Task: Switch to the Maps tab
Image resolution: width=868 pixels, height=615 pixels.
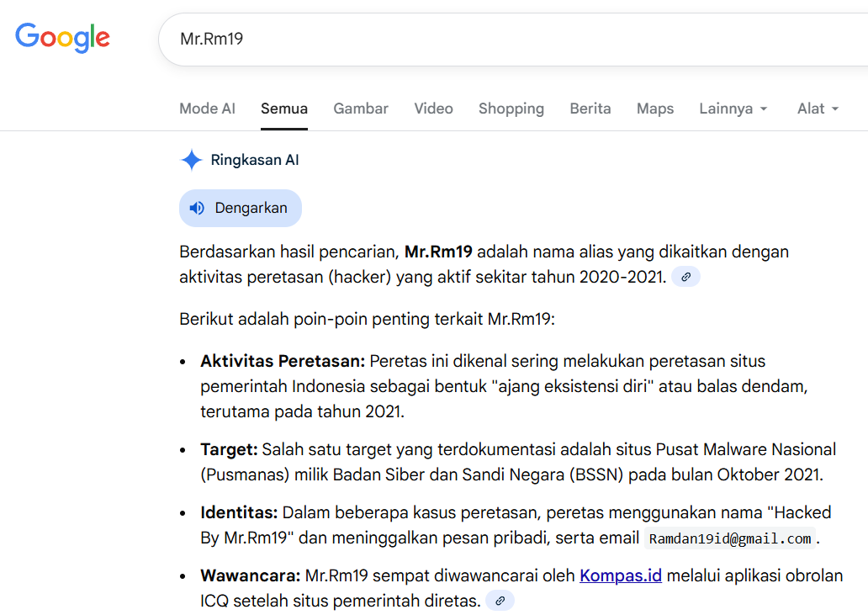Action: tap(655, 109)
